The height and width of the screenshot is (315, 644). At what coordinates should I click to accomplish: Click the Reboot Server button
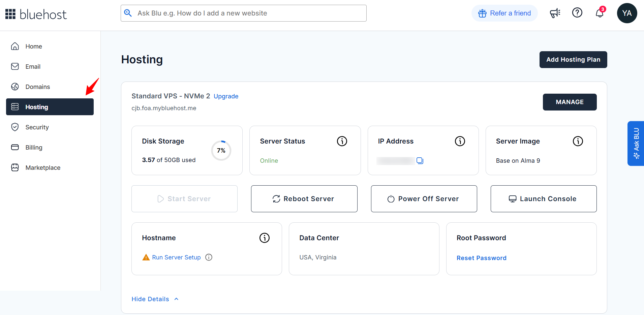[x=304, y=199]
